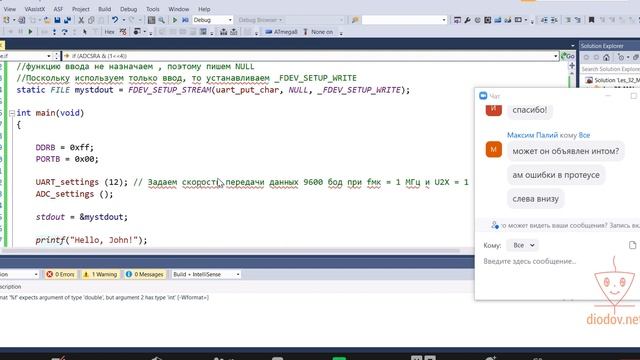The image size is (640, 360).
Task: Open the Window menu
Action: pos(179,9)
